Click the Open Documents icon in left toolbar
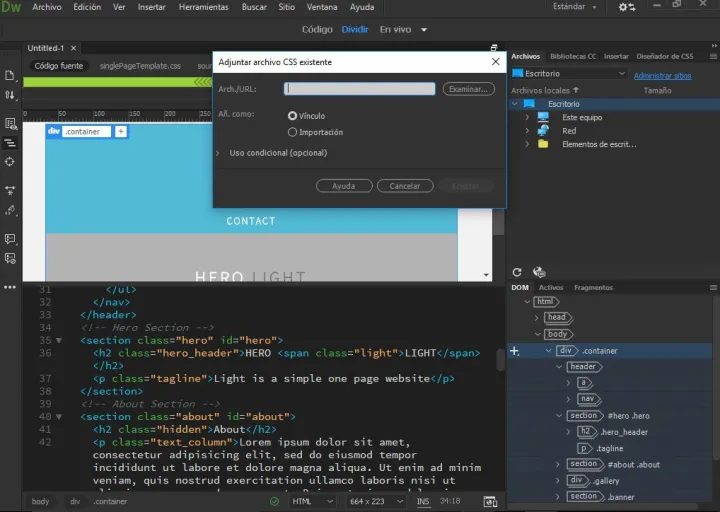Screen dimensions: 720x512 (10, 75)
